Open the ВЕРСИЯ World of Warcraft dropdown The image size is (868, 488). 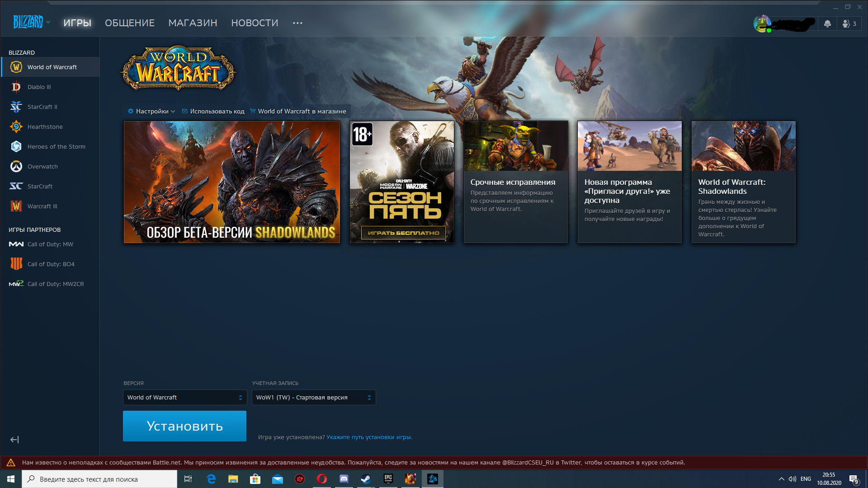pos(185,398)
